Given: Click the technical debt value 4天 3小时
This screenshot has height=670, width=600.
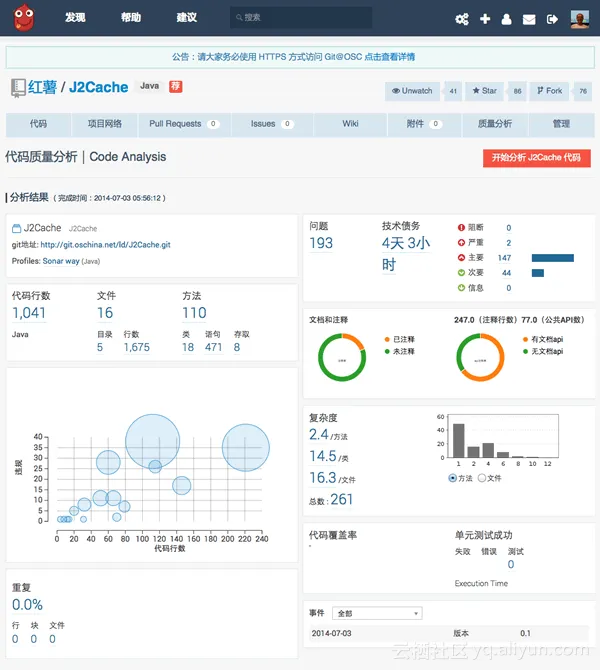Looking at the screenshot, I should [x=406, y=254].
